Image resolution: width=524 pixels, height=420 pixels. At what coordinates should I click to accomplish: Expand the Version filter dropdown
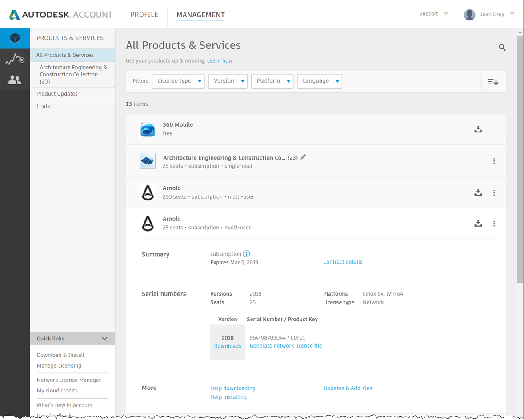228,81
